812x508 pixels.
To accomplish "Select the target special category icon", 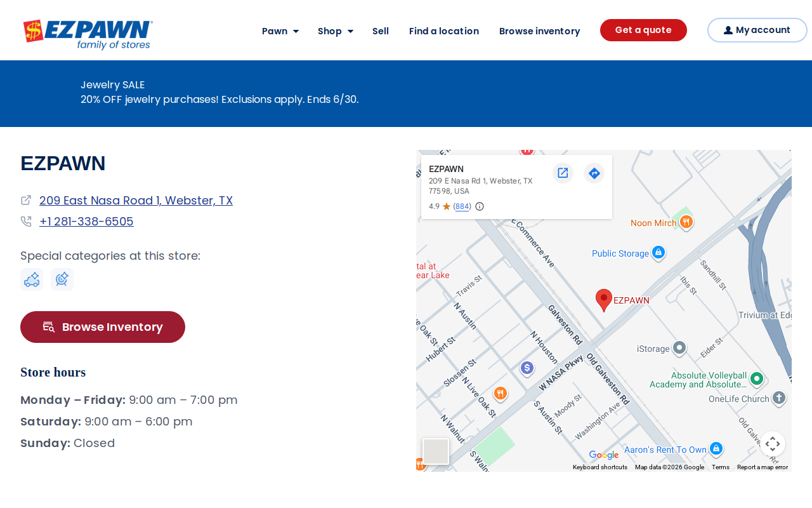I will point(62,279).
